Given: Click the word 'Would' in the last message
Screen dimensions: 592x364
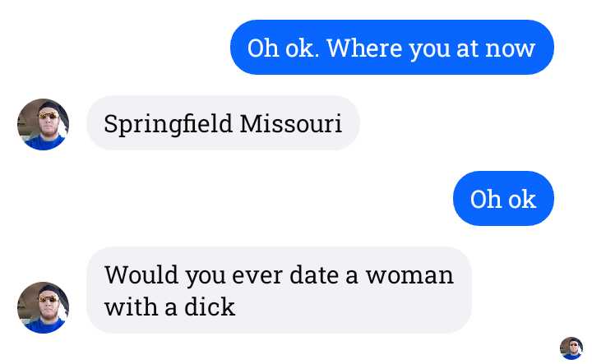Looking at the screenshot, I should tap(141, 275).
